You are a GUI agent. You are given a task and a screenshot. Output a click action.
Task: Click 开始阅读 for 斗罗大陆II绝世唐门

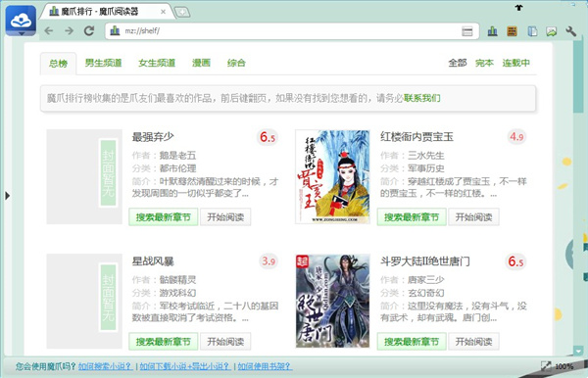click(x=474, y=342)
